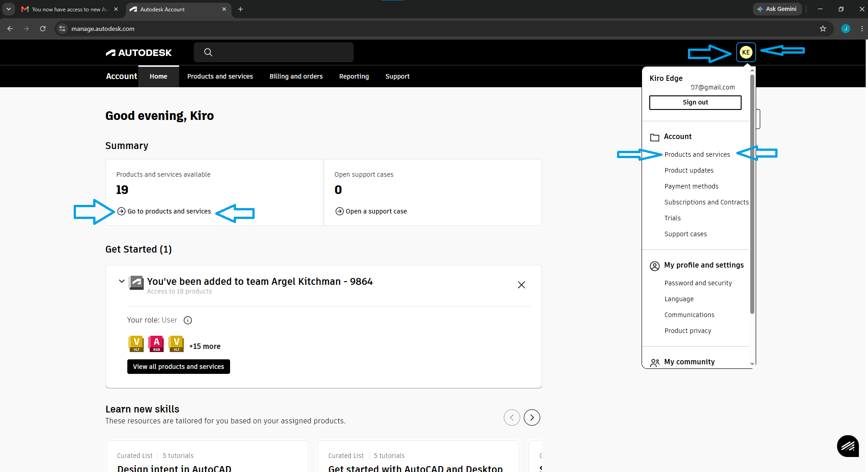Open Billing and orders tab
868x472 pixels.
pyautogui.click(x=296, y=76)
